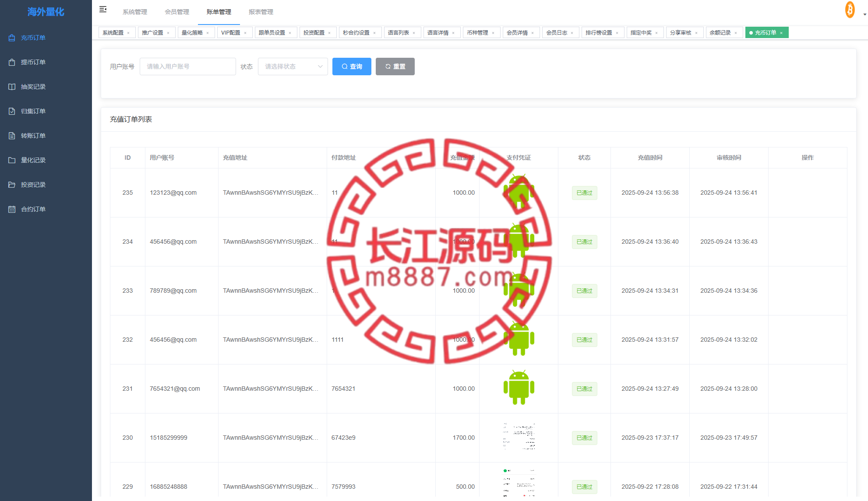Image resolution: width=868 pixels, height=501 pixels.
Task: Click payment address 7579993
Action: [x=343, y=487]
